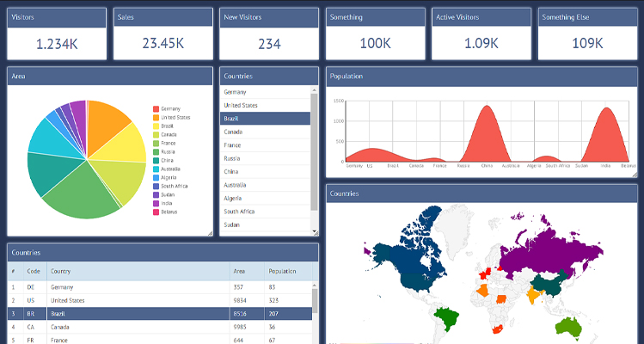
Task: Sort table by Country column header
Action: tap(138, 271)
